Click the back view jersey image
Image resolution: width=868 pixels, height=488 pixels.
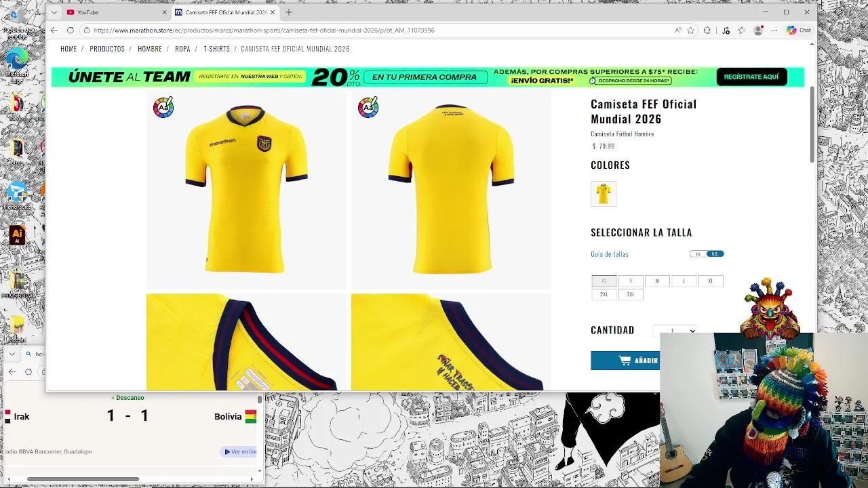point(451,190)
